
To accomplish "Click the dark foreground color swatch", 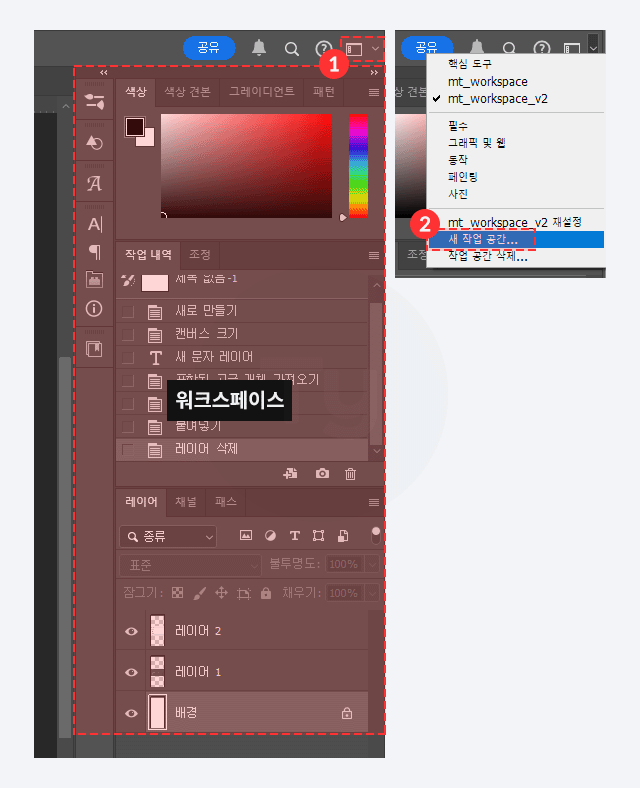I will click(134, 127).
